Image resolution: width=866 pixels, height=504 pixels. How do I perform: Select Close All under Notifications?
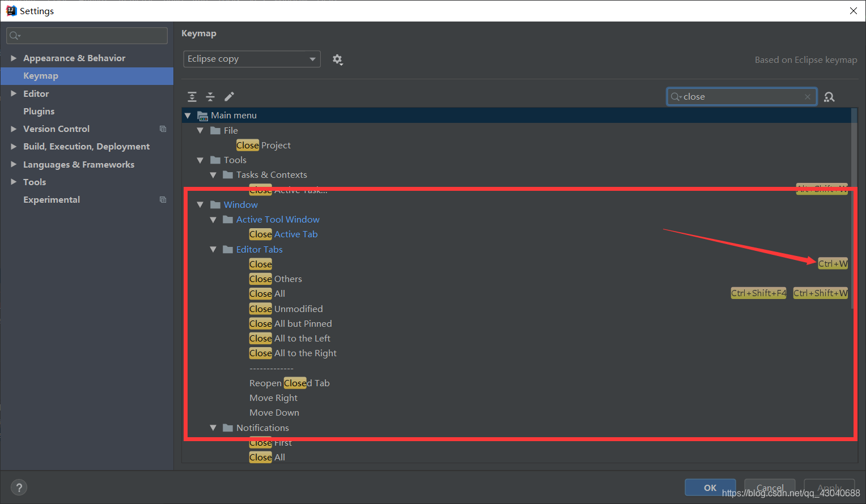click(267, 458)
